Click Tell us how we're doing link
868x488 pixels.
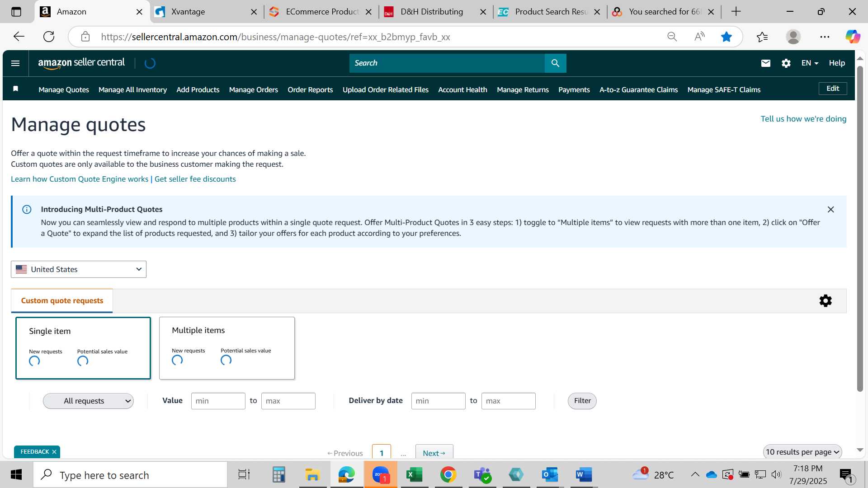pyautogui.click(x=803, y=119)
